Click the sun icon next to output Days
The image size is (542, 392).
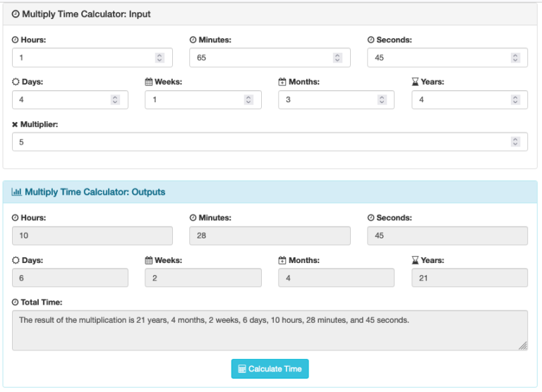tap(16, 260)
